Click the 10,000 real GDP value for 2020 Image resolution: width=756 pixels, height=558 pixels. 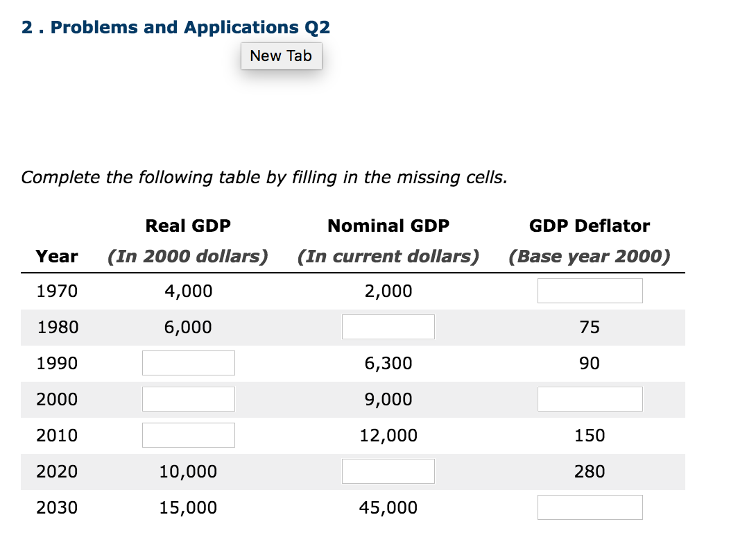[188, 471]
